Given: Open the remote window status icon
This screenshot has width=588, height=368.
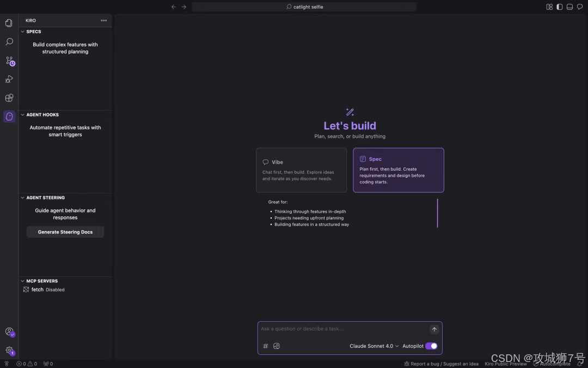Looking at the screenshot, I should 7,364.
